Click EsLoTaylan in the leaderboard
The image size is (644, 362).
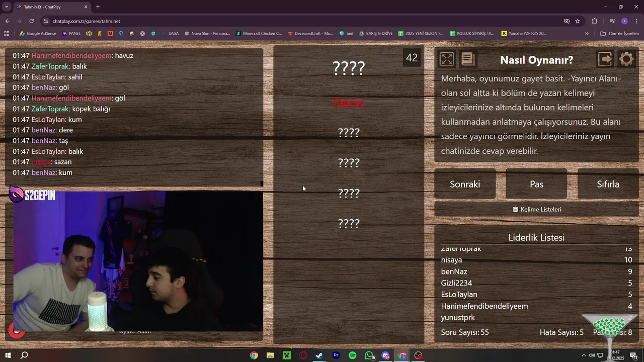pos(459,295)
